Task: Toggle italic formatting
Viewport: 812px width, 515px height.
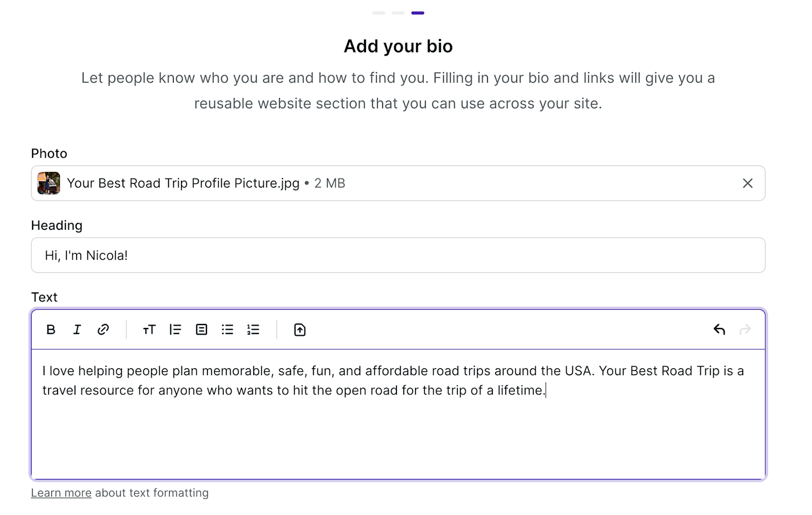Action: [77, 330]
